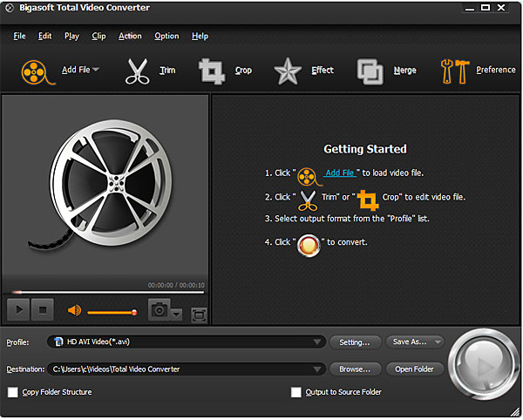This screenshot has width=523, height=420.
Task: Open the File menu
Action: [19, 36]
